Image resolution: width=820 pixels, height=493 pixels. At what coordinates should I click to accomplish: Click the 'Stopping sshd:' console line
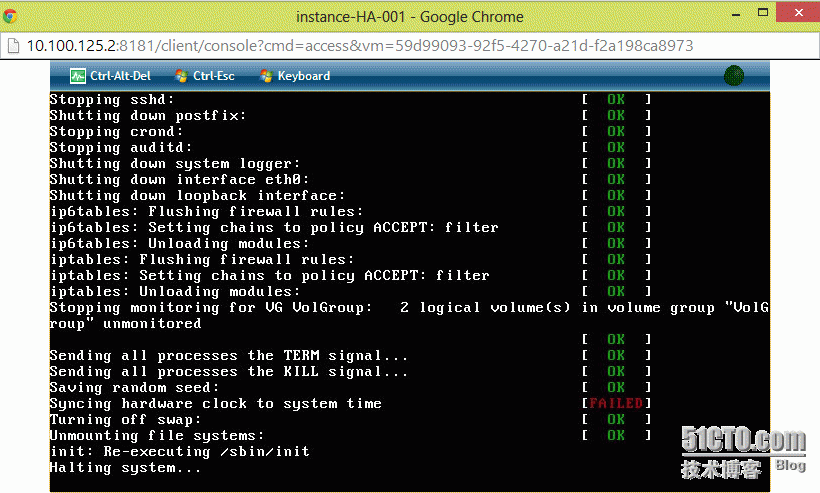click(x=112, y=99)
